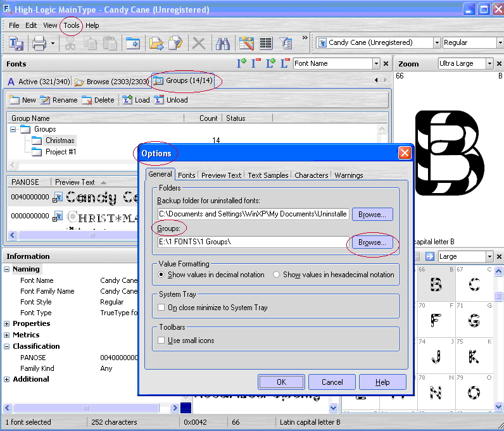Viewport: 504px width, 431px height.
Task: Enable Use small icons checkbox
Action: [161, 340]
